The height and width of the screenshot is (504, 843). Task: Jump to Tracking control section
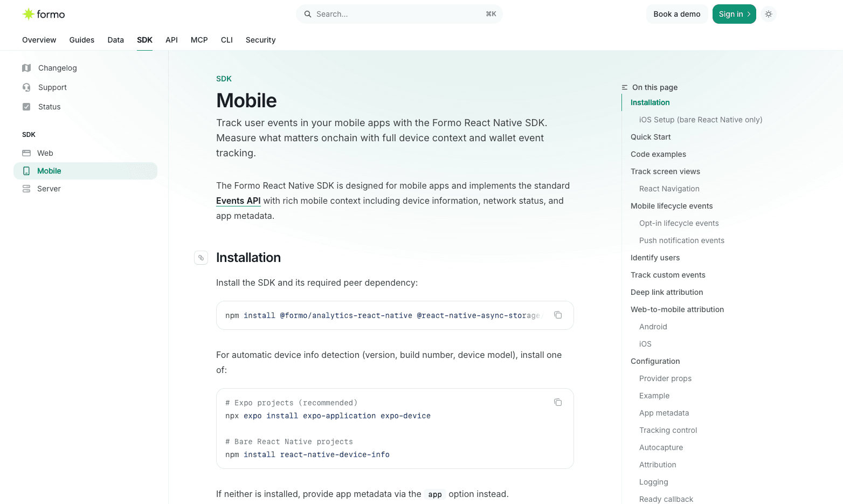(x=668, y=430)
